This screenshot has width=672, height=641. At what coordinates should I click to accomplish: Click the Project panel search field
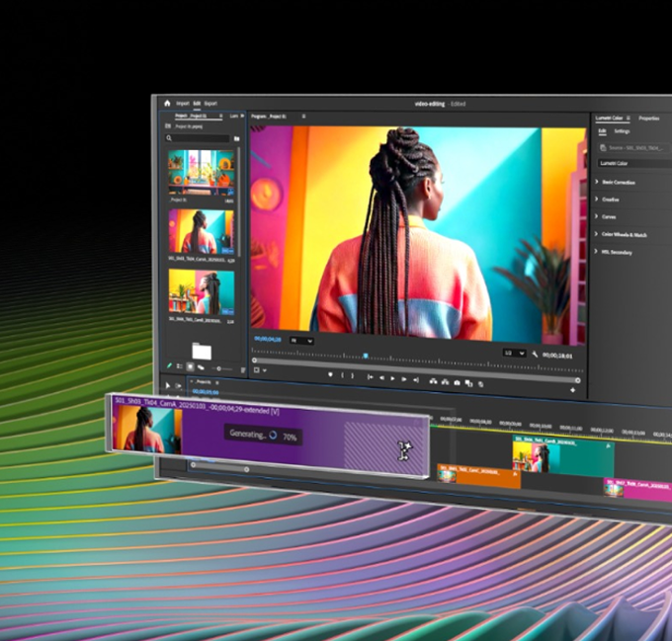198,138
